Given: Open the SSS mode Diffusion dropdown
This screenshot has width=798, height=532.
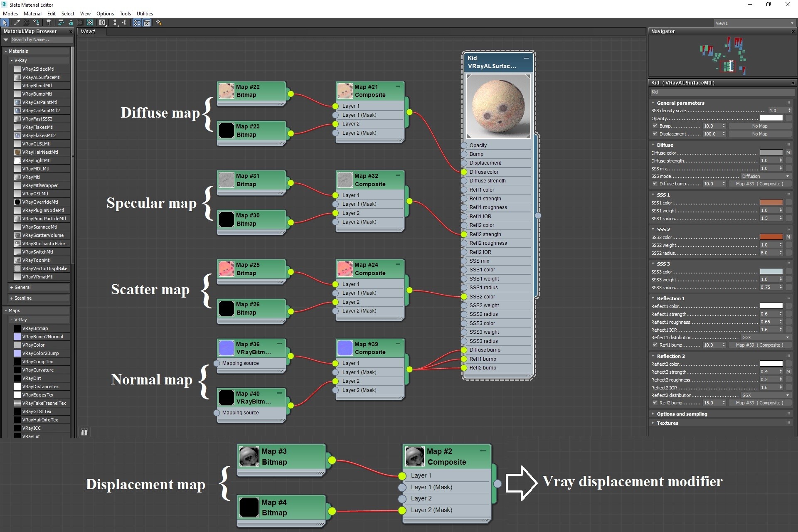Looking at the screenshot, I should pyautogui.click(x=766, y=176).
